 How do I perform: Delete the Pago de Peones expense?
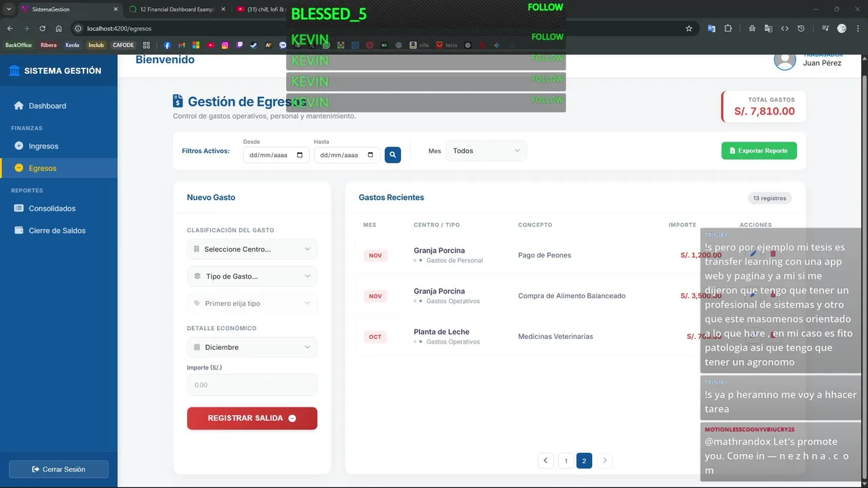click(773, 255)
